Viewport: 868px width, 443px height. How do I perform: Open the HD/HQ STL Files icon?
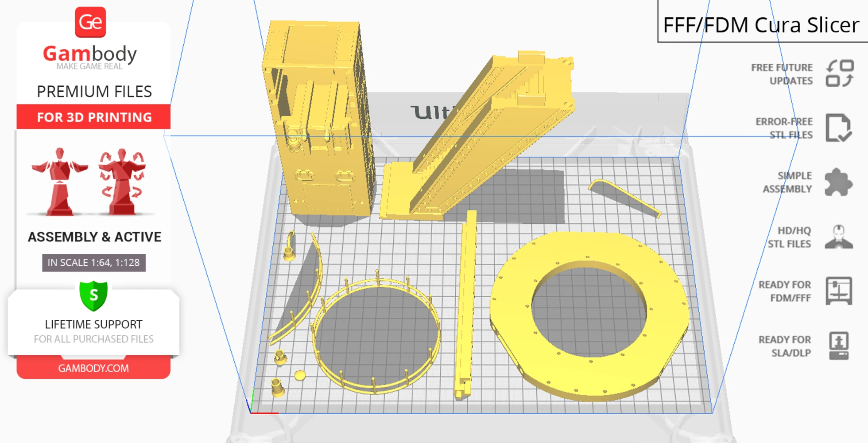click(840, 237)
